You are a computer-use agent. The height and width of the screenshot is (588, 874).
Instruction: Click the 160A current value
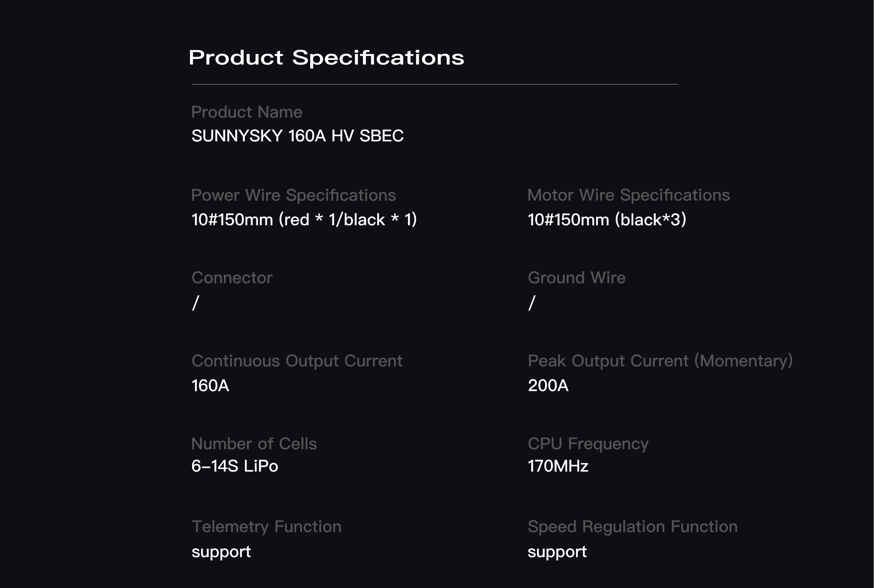click(210, 386)
